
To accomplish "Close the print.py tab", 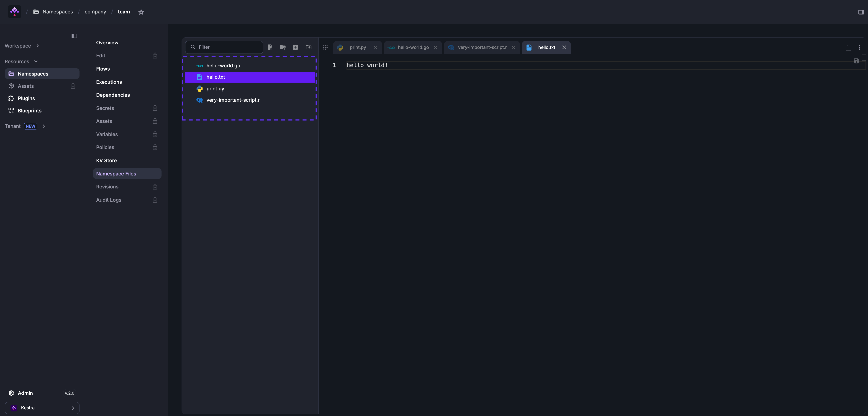I will click(375, 48).
